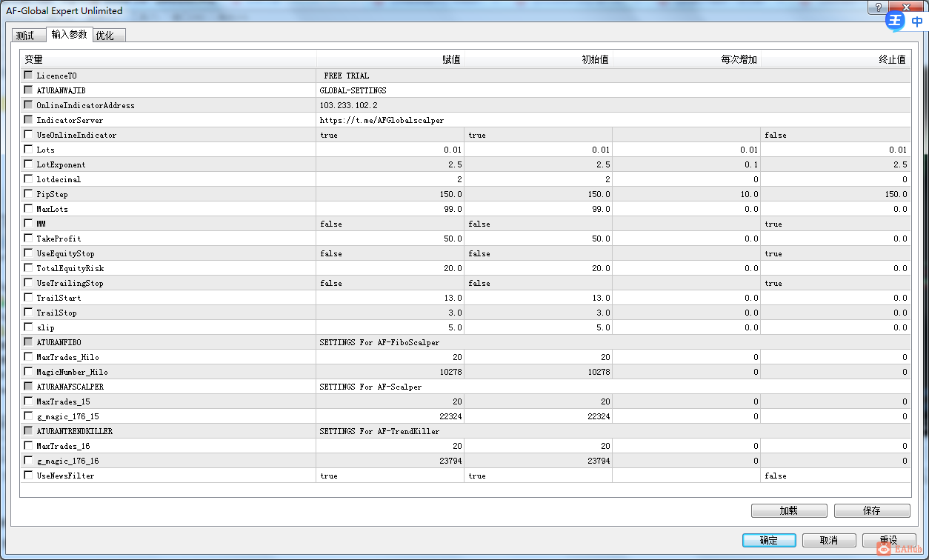Click the g_magic_176_15 value 22324 in 赋值 column
The width and height of the screenshot is (929, 560).
(x=450, y=416)
